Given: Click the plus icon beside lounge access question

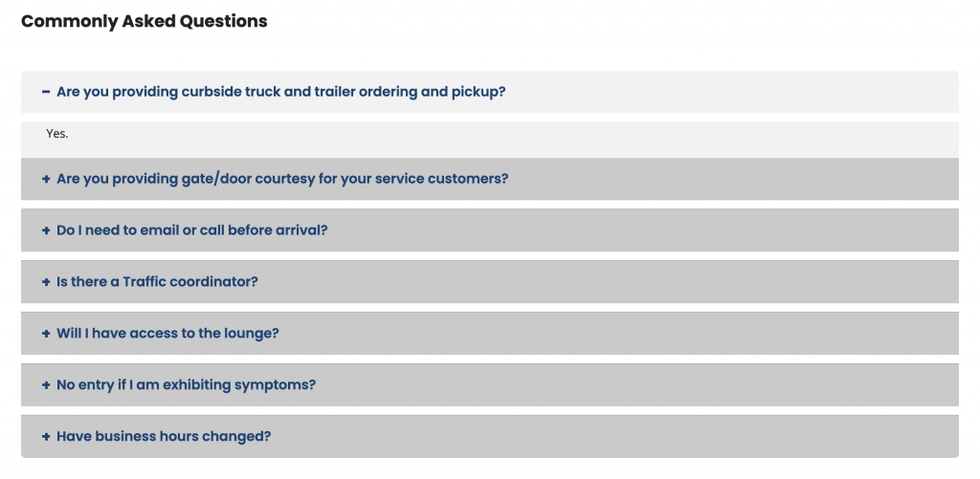Looking at the screenshot, I should (46, 335).
